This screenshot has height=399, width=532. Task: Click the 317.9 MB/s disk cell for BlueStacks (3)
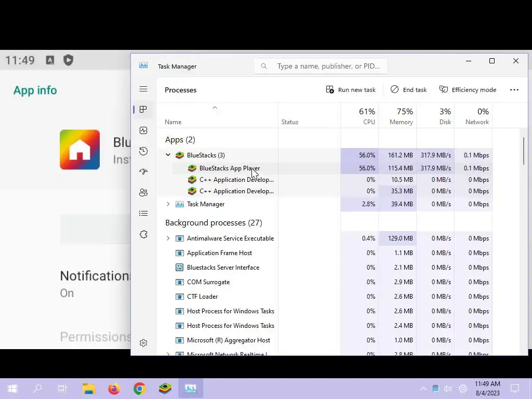click(436, 155)
